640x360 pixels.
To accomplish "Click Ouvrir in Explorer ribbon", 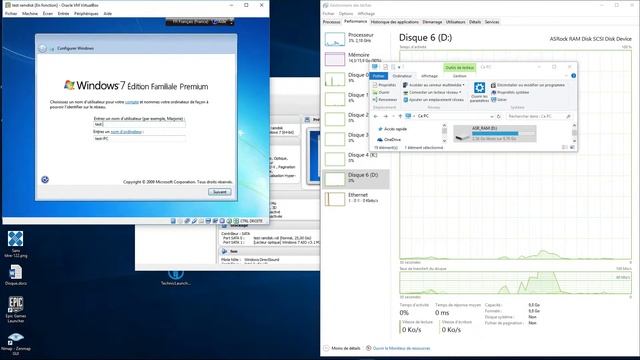I will tap(381, 92).
